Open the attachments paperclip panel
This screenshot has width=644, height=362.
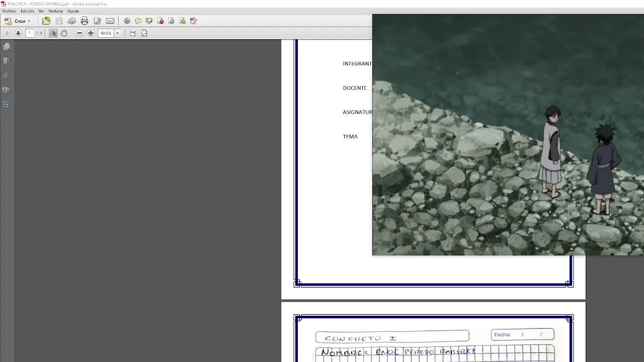coord(7,75)
